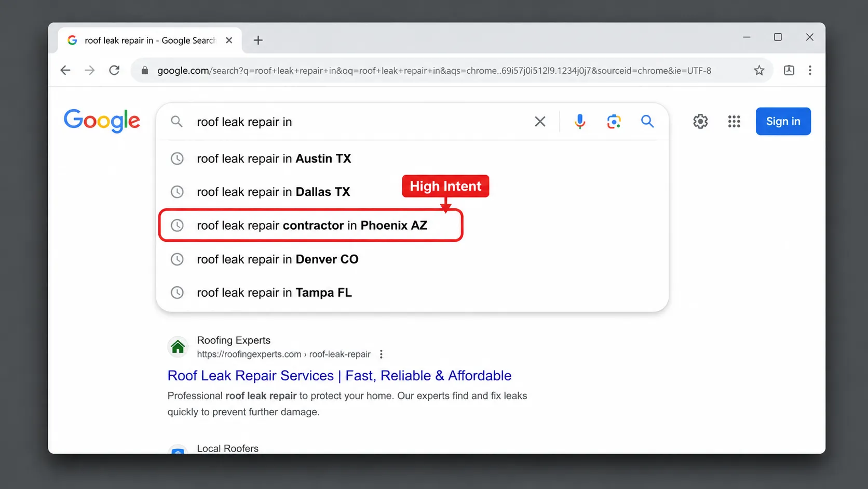Viewport: 868px width, 489px height.
Task: Click the Roofing Experts green house favicon
Action: 178,347
